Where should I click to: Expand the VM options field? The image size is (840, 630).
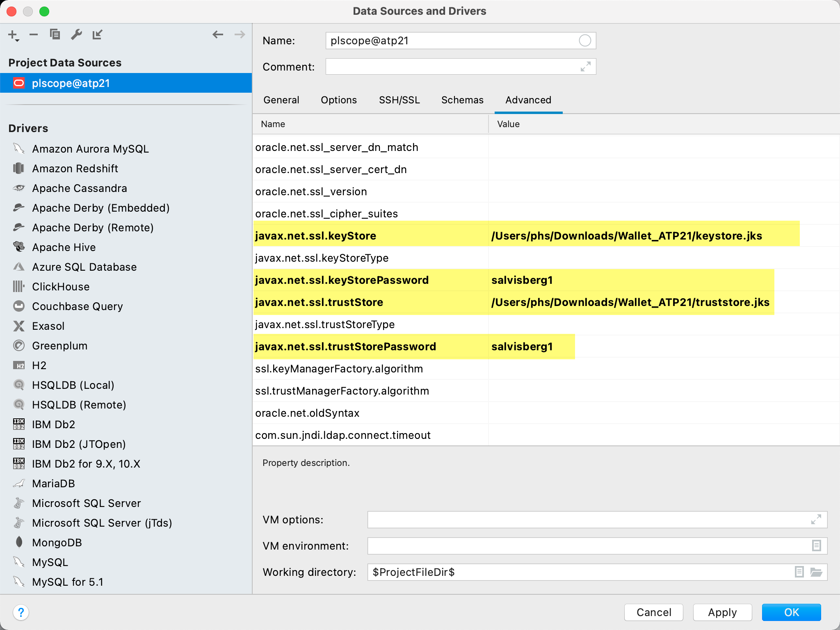(816, 520)
